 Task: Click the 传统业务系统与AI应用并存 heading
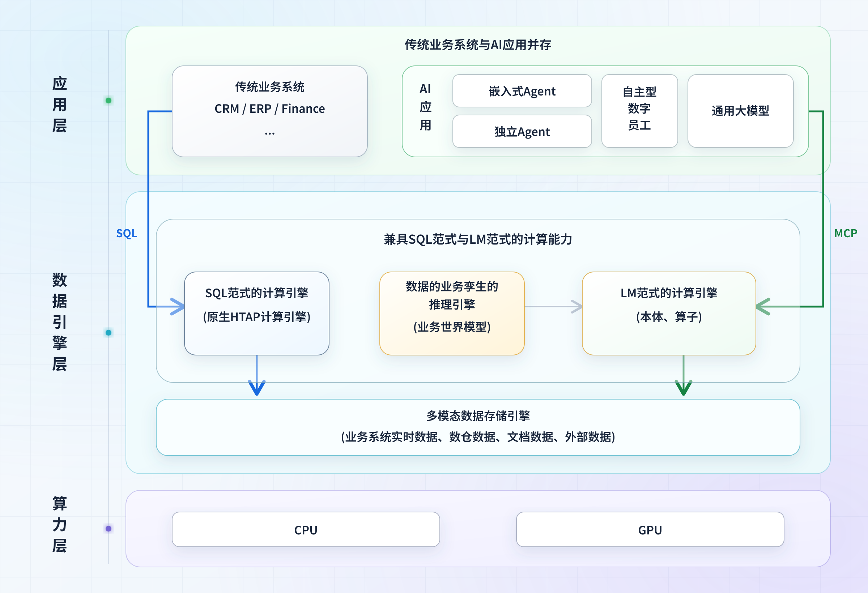[x=478, y=45]
